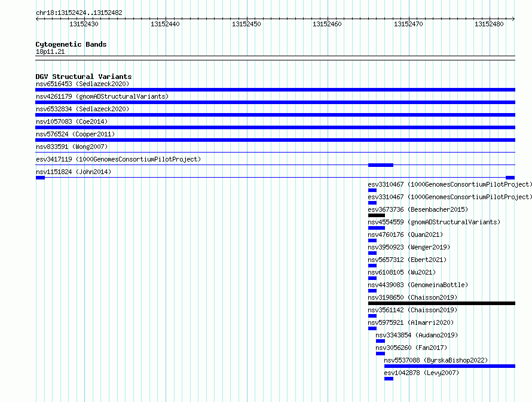Viewport: 532px width, 402px height.
Task: Open variant nsv4760176 (Quan2021) label
Action: point(405,234)
